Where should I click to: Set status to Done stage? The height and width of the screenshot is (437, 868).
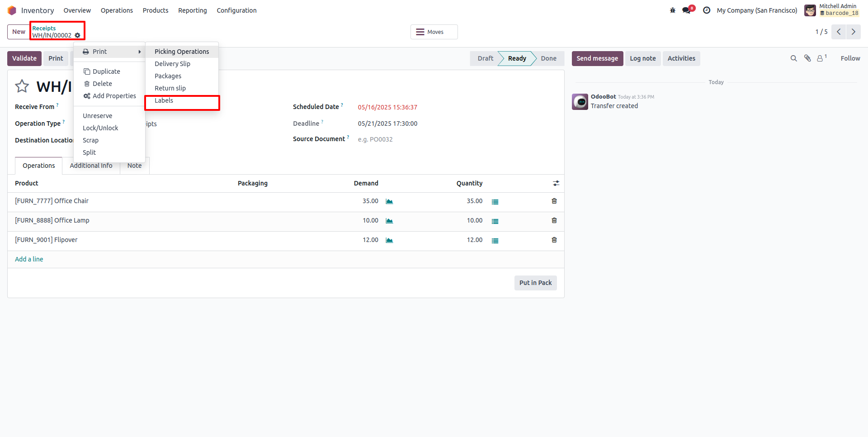[x=548, y=58]
